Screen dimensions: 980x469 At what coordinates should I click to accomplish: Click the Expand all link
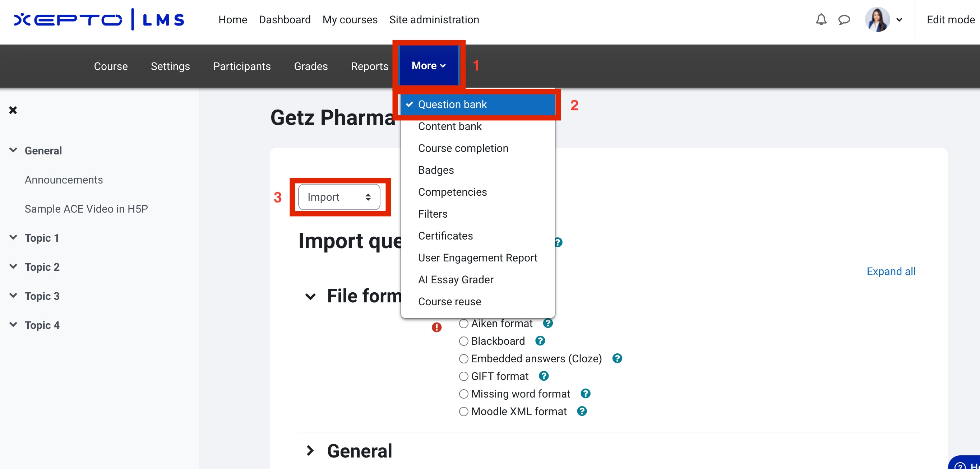[x=891, y=271]
